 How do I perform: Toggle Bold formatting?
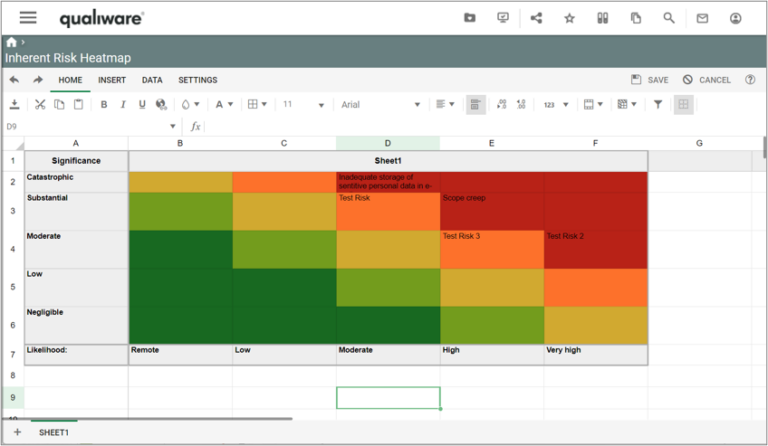(103, 104)
